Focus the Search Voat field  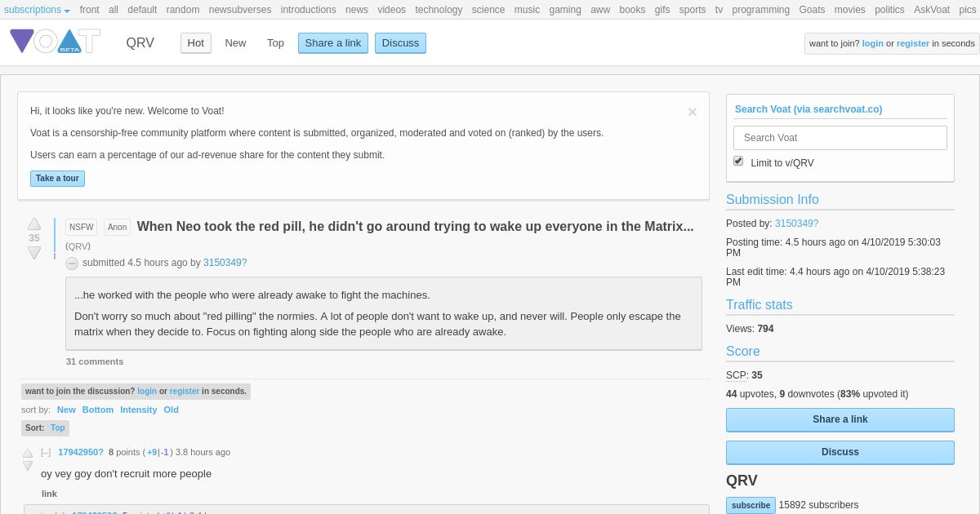point(840,138)
